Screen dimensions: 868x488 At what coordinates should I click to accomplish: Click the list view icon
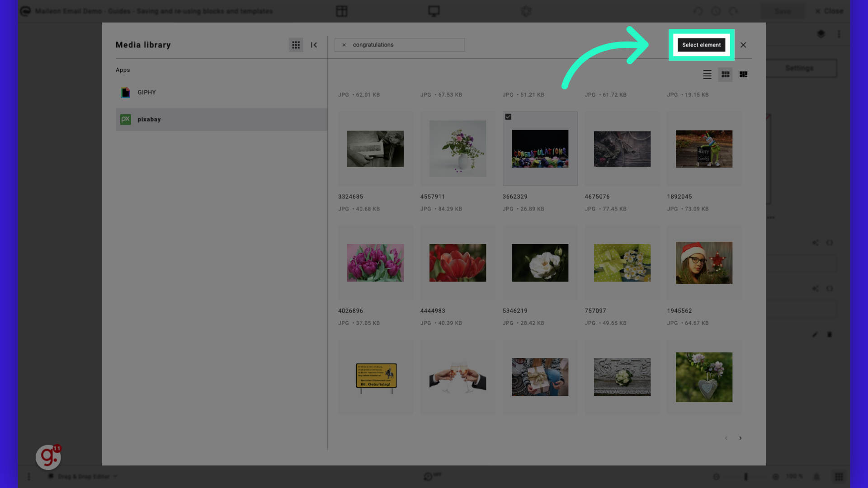[707, 75]
